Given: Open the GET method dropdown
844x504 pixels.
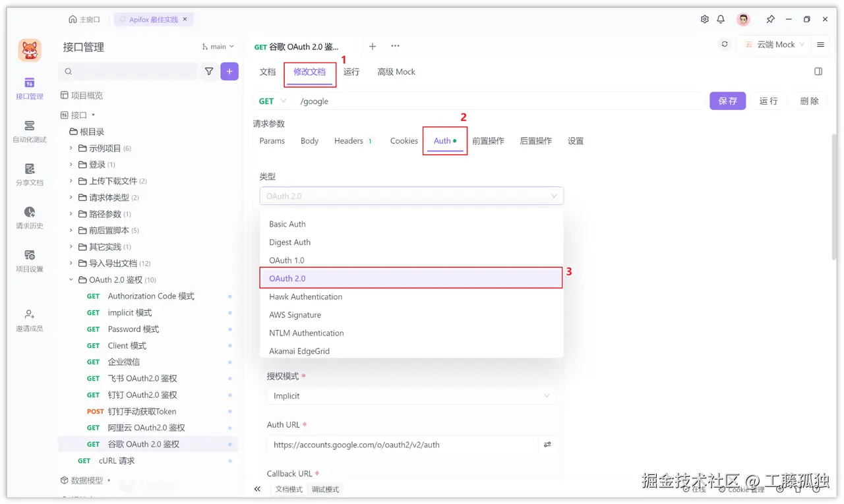Looking at the screenshot, I should (x=271, y=101).
